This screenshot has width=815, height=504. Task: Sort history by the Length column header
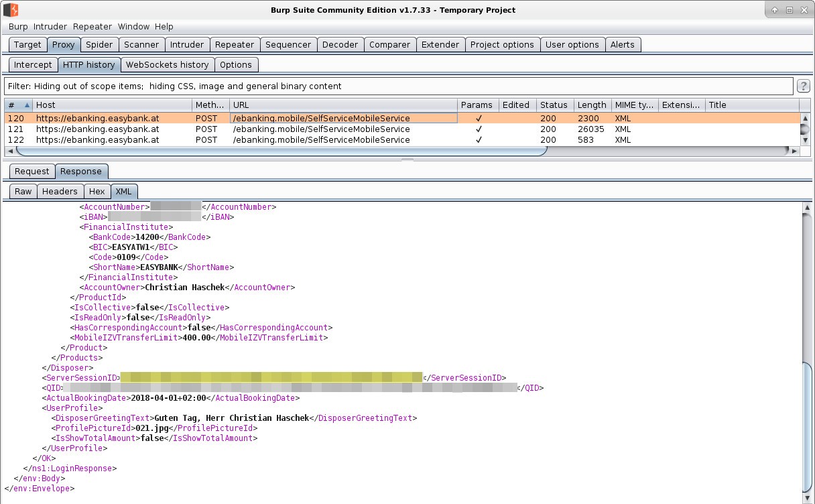coord(592,105)
